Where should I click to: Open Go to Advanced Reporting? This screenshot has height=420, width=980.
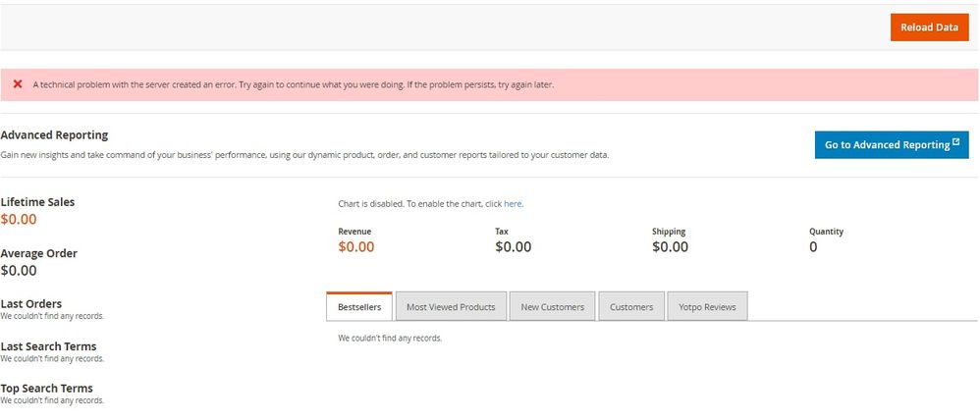(892, 144)
